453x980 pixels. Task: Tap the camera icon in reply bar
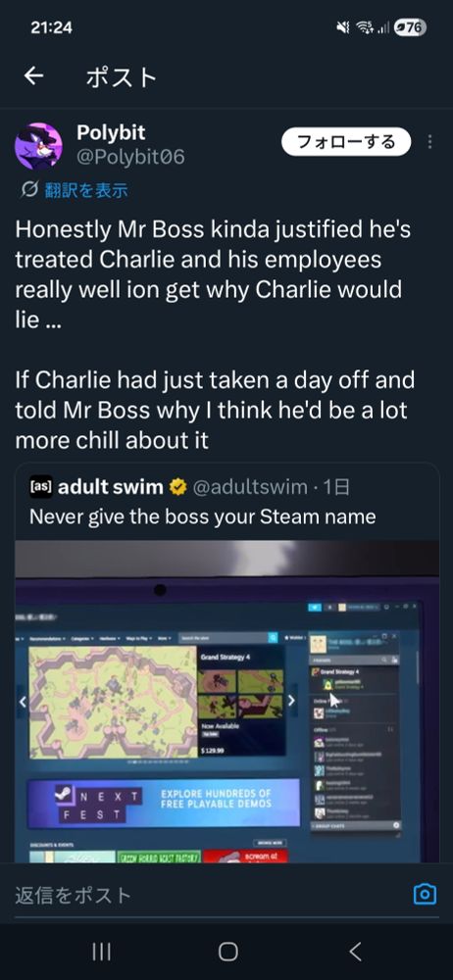coord(425,895)
